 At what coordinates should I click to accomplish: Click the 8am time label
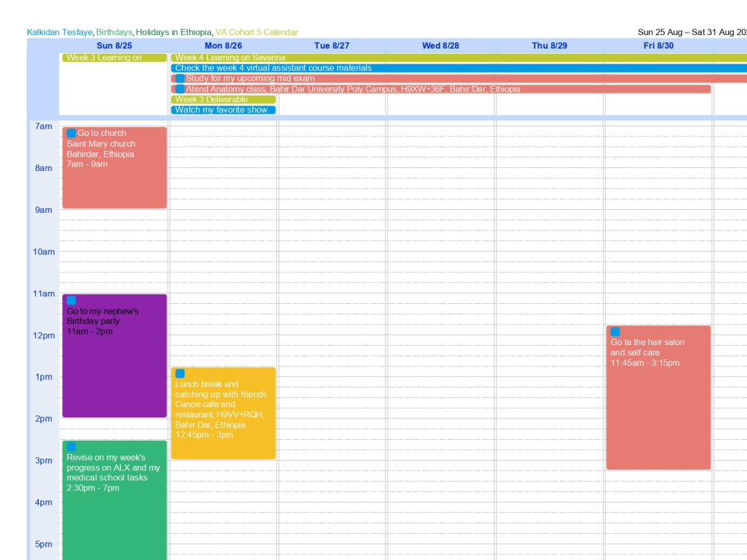click(x=43, y=168)
